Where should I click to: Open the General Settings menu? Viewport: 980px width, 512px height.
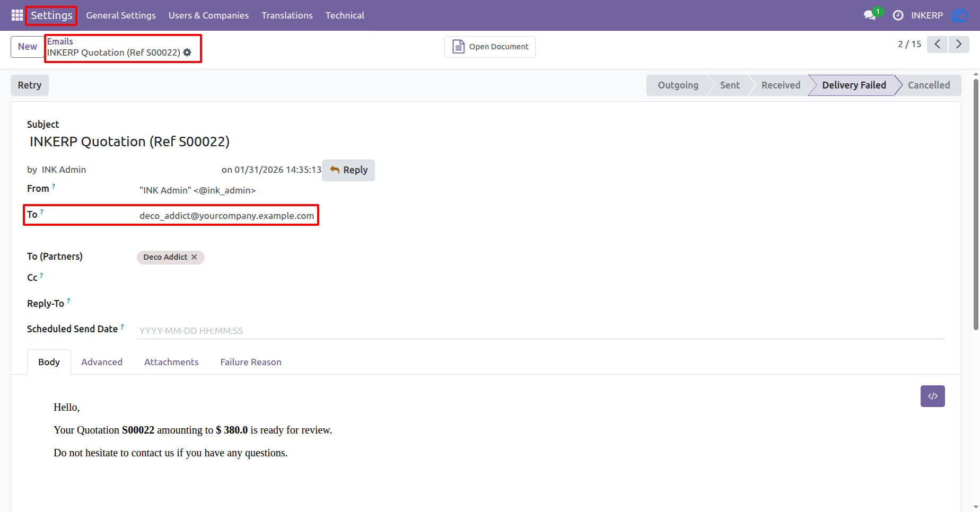pos(121,15)
